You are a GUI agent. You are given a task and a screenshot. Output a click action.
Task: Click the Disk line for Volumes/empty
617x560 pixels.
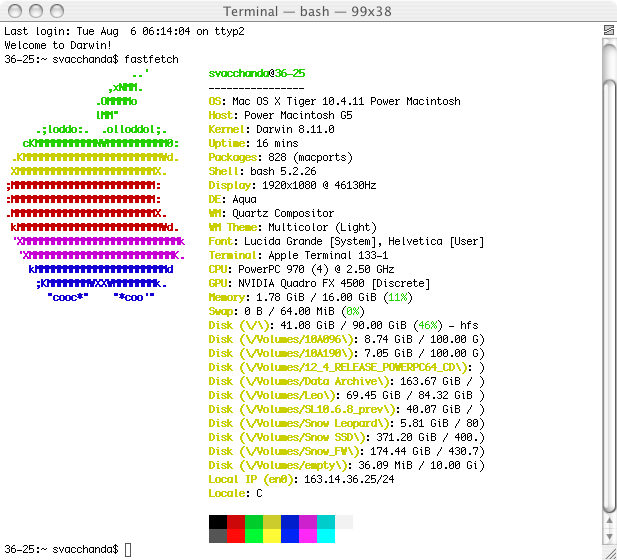click(347, 465)
